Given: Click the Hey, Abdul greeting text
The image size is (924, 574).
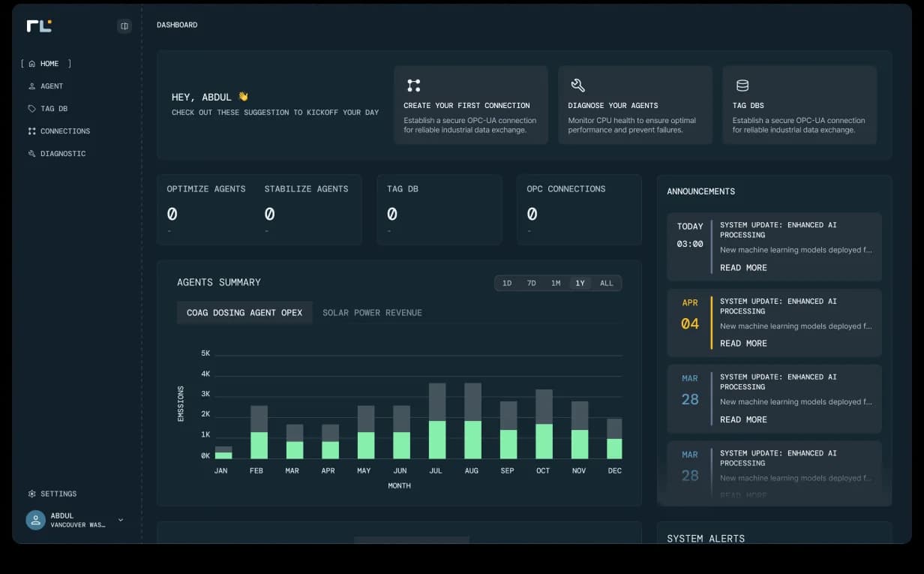Looking at the screenshot, I should point(202,97).
